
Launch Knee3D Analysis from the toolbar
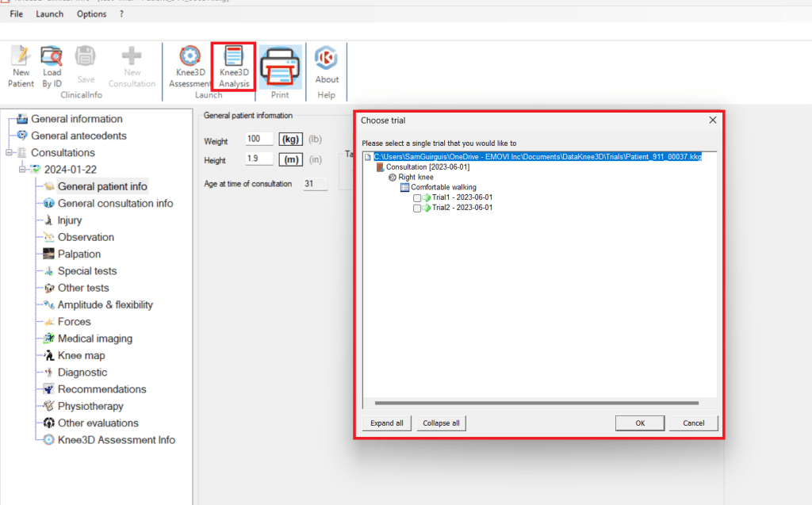[x=234, y=67]
